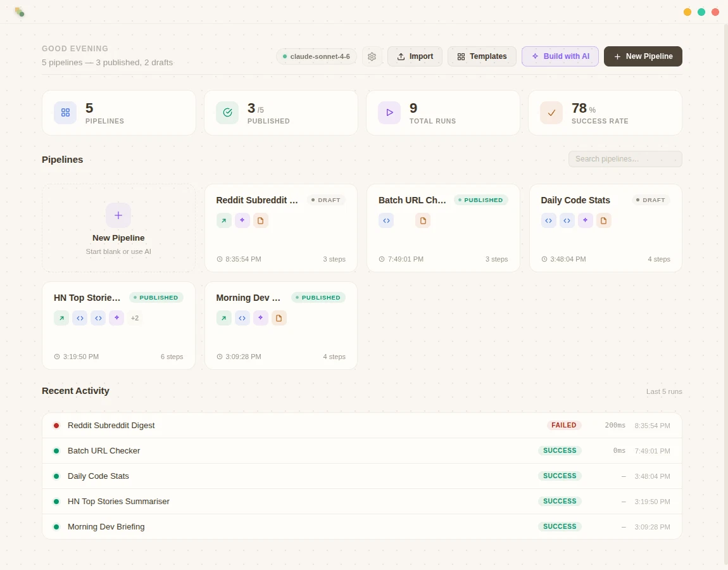Click PUBLISHED badge on Batch URL Checker card
728x570 pixels.
coord(481,200)
